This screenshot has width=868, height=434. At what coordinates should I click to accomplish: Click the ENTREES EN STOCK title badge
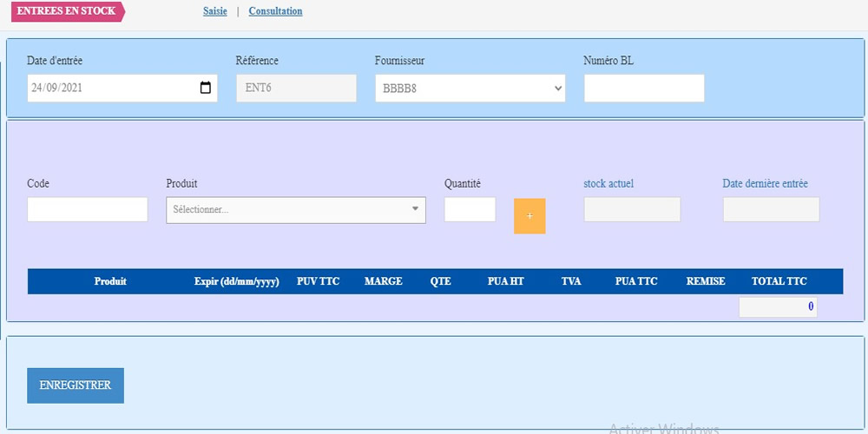click(67, 11)
